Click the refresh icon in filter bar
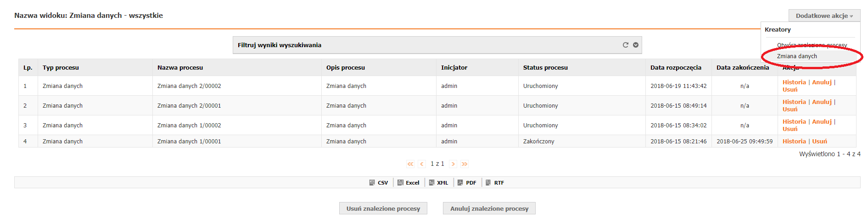 [x=625, y=45]
